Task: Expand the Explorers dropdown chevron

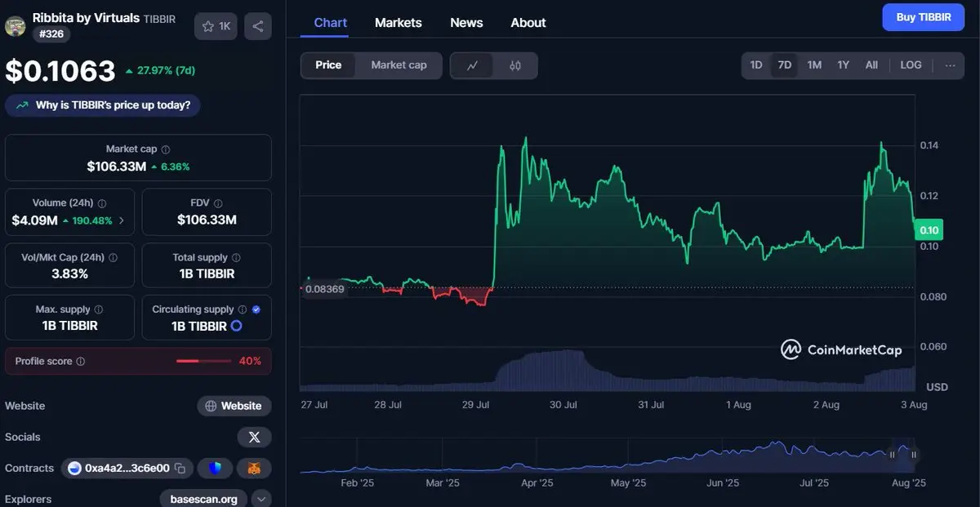Action: [x=261, y=499]
